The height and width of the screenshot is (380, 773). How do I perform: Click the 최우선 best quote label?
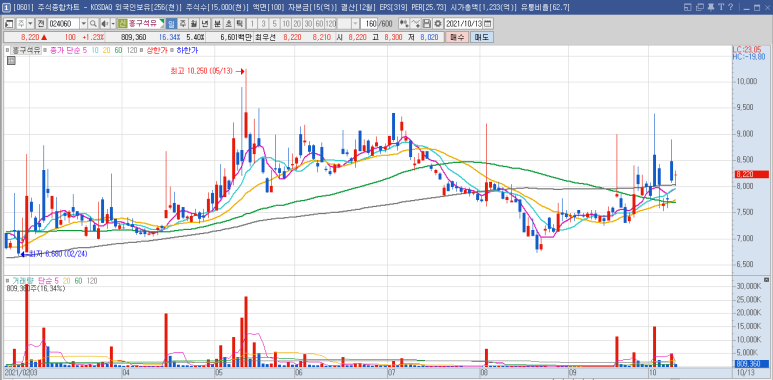point(266,37)
